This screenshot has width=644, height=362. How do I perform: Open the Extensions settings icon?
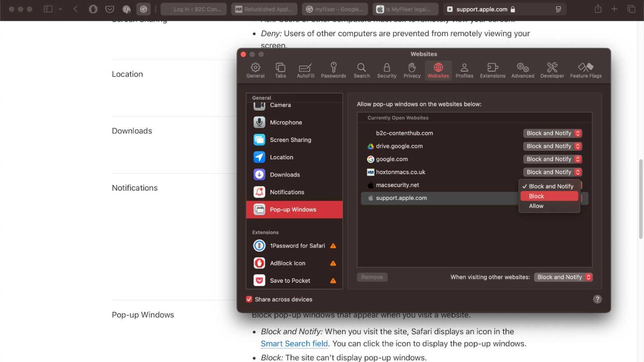click(x=492, y=70)
